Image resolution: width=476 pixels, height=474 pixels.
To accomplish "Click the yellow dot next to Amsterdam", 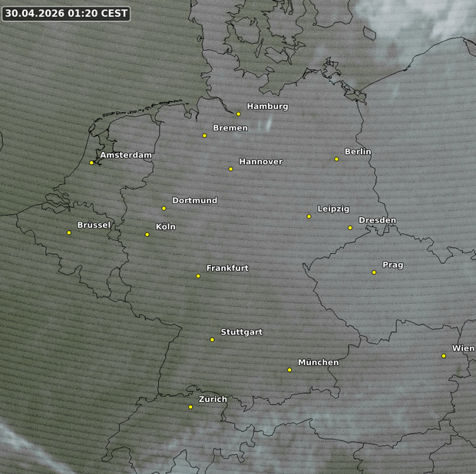I will (91, 163).
